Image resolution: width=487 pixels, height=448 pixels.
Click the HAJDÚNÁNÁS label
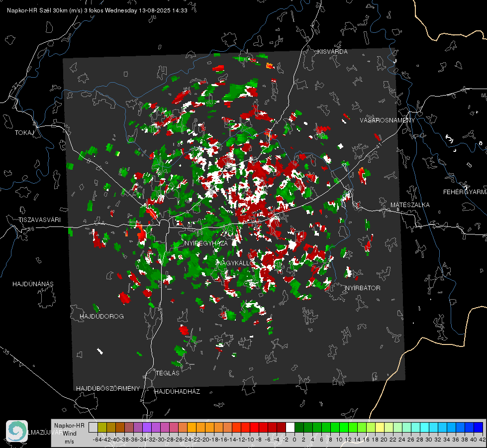33,284
